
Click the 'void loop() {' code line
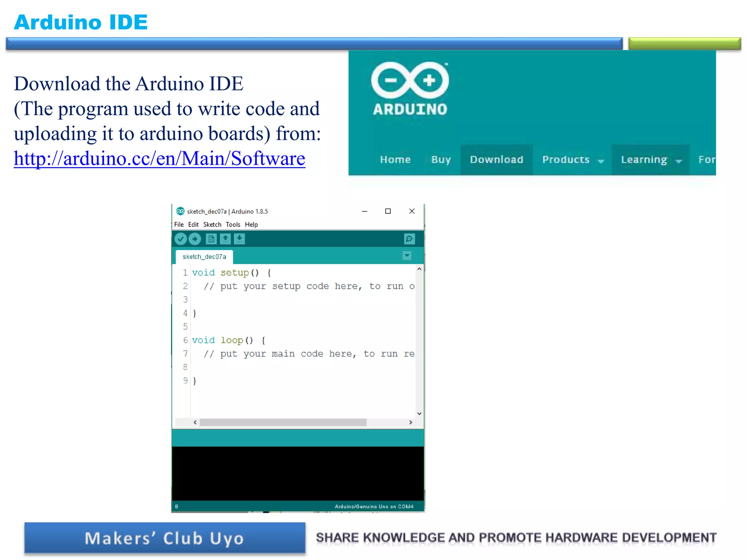(x=229, y=340)
